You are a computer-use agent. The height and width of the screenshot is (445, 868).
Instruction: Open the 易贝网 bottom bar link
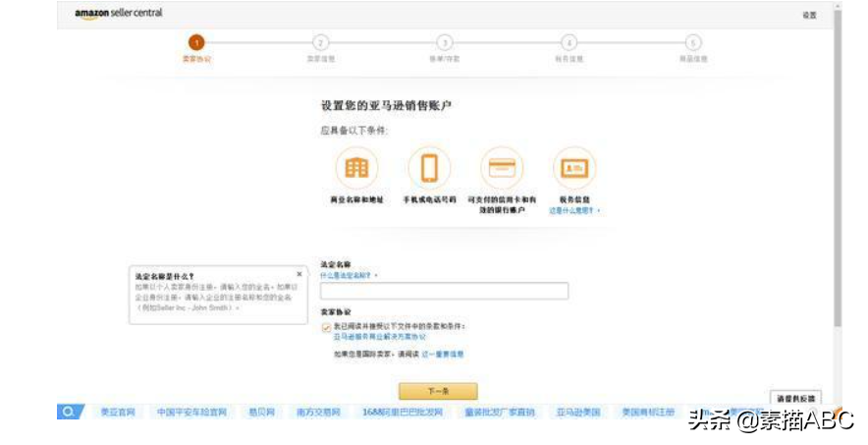pyautogui.click(x=261, y=413)
